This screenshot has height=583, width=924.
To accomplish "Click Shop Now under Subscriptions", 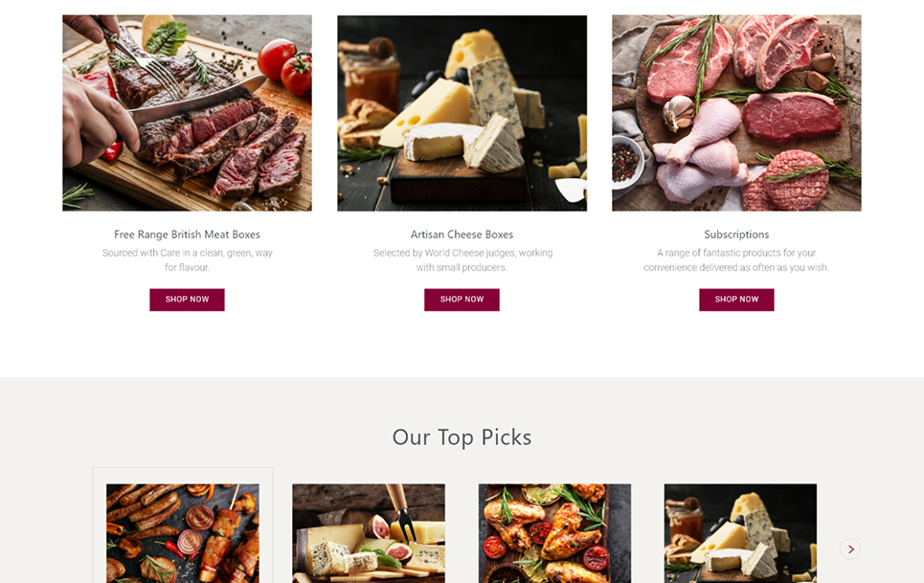I will [x=736, y=299].
